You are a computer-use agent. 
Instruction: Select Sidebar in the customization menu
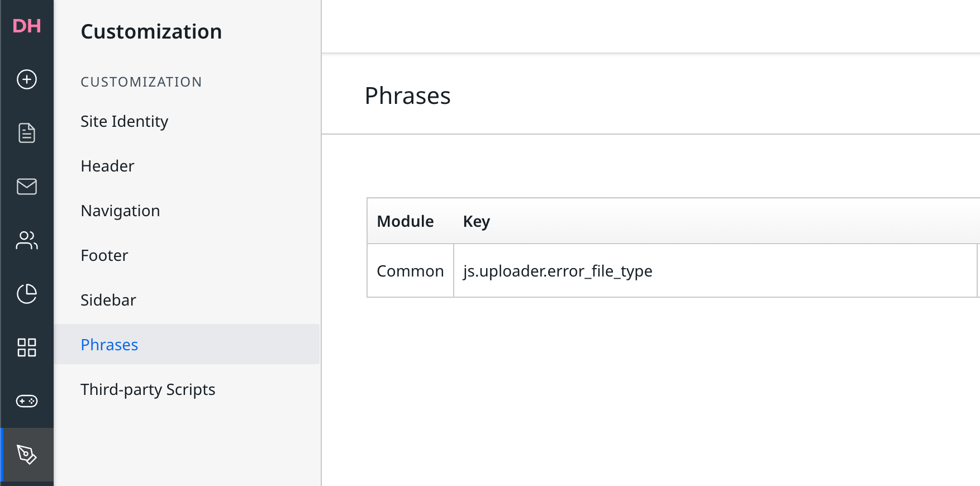(108, 300)
